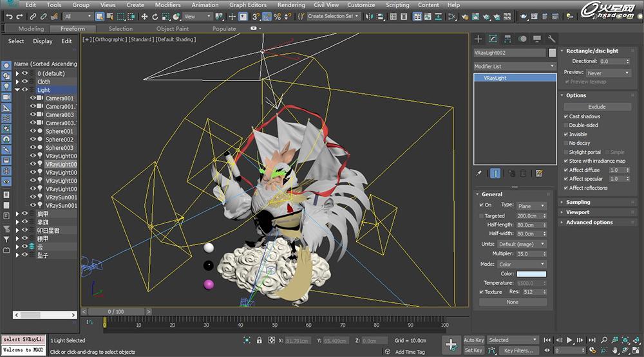Viewport: 644px width, 357px height.
Task: Toggle the light On checkbox
Action: pyautogui.click(x=481, y=205)
